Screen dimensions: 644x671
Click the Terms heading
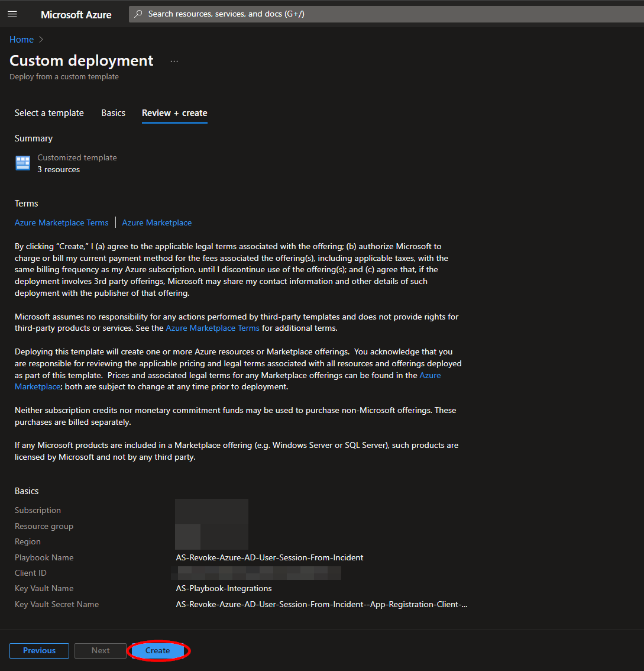point(27,204)
